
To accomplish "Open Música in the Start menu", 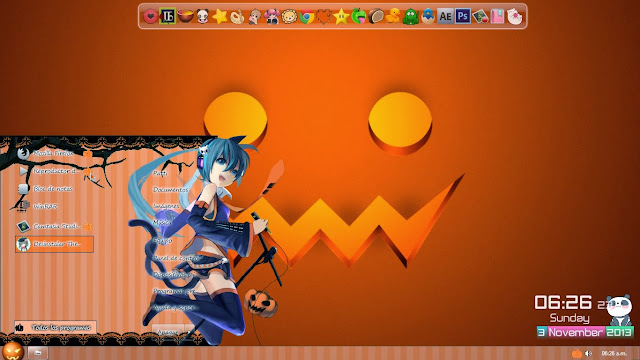I will [162, 222].
